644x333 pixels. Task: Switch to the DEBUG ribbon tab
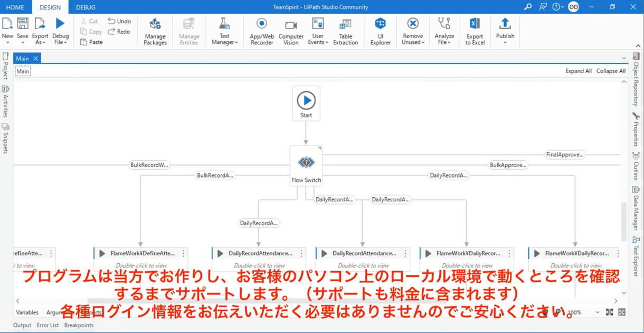pyautogui.click(x=86, y=7)
